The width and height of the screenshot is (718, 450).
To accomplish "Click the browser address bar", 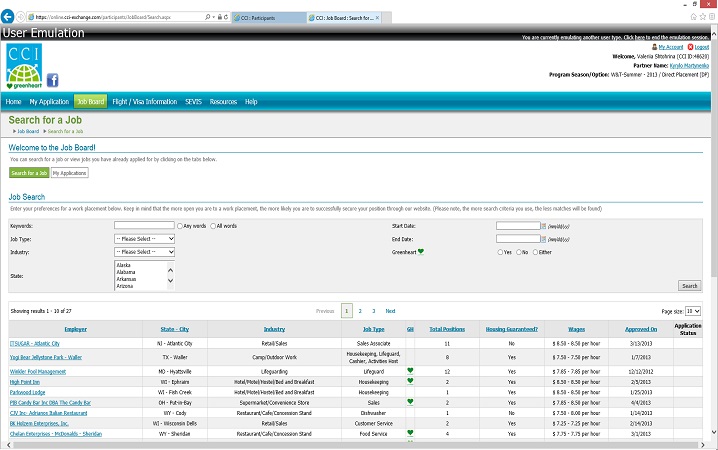I will pyautogui.click(x=119, y=17).
